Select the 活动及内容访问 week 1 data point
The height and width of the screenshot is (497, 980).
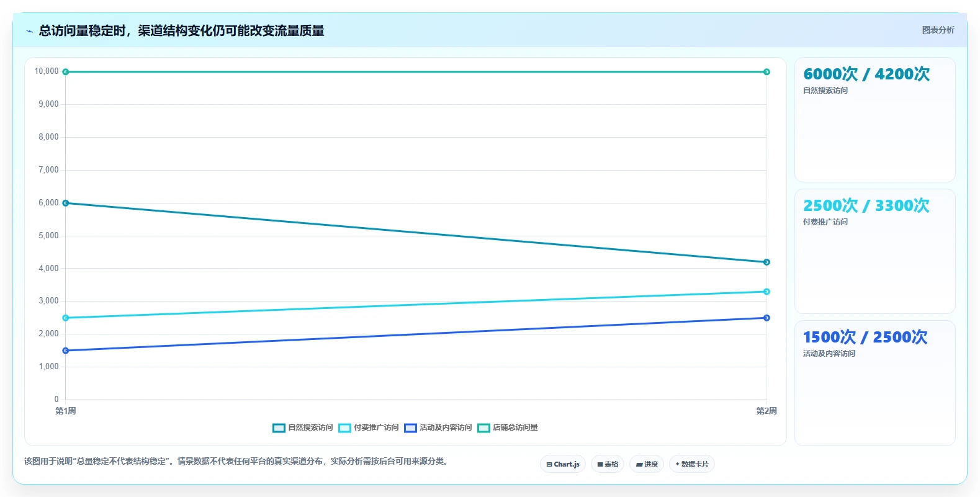click(x=66, y=351)
